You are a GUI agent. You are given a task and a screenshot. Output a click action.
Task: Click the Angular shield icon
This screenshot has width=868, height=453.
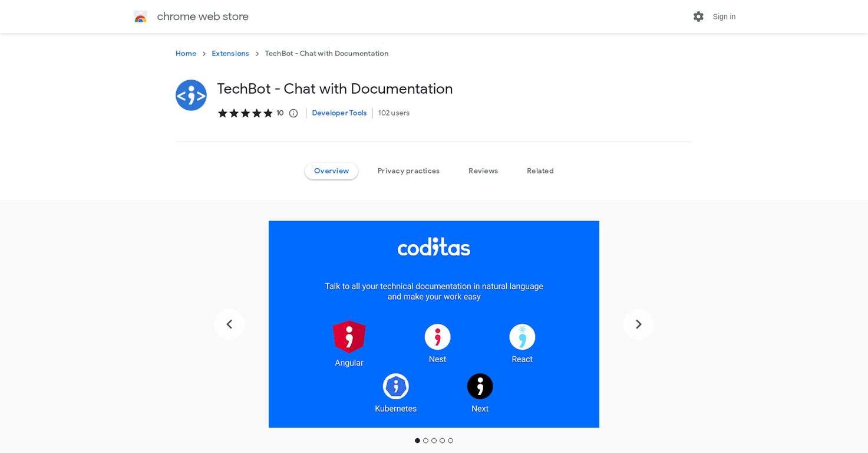[349, 337]
